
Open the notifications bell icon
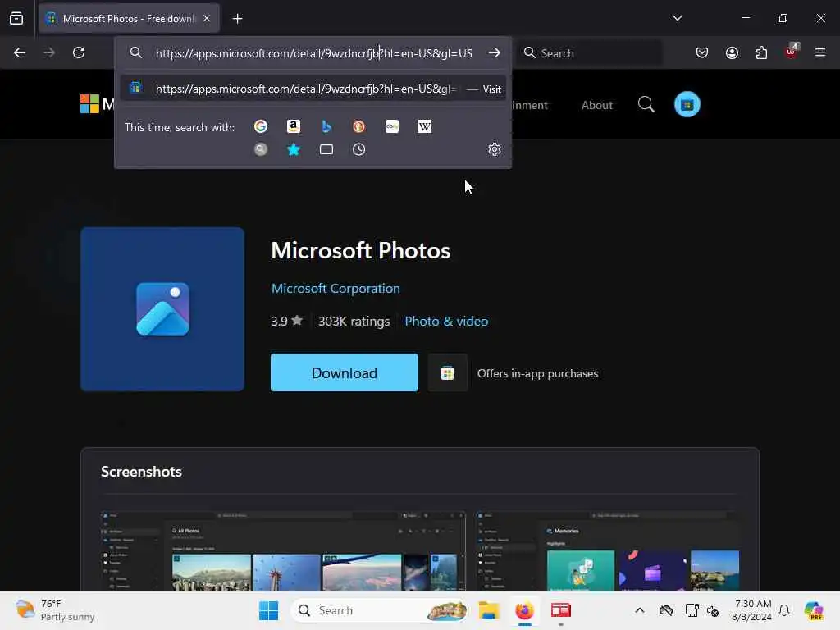(x=784, y=610)
